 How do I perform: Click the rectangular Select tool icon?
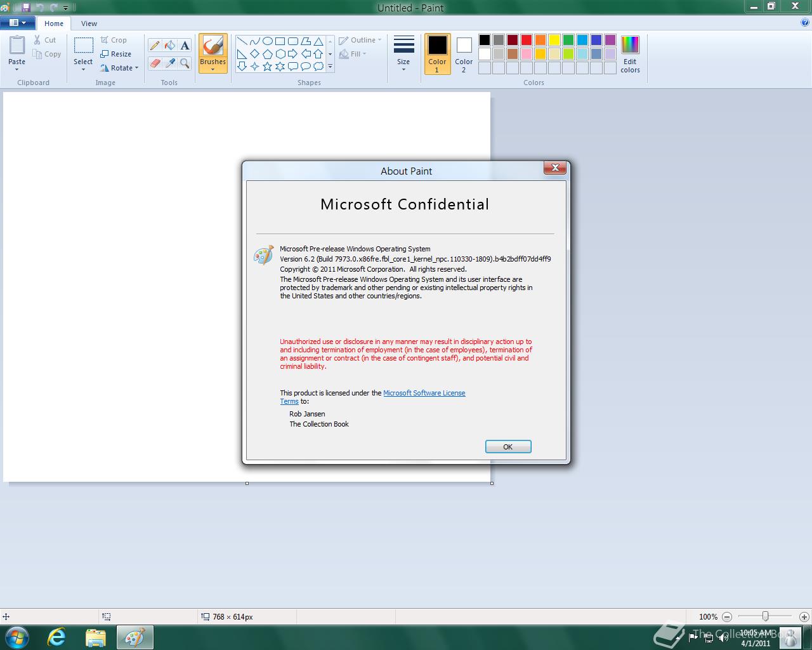click(x=83, y=45)
